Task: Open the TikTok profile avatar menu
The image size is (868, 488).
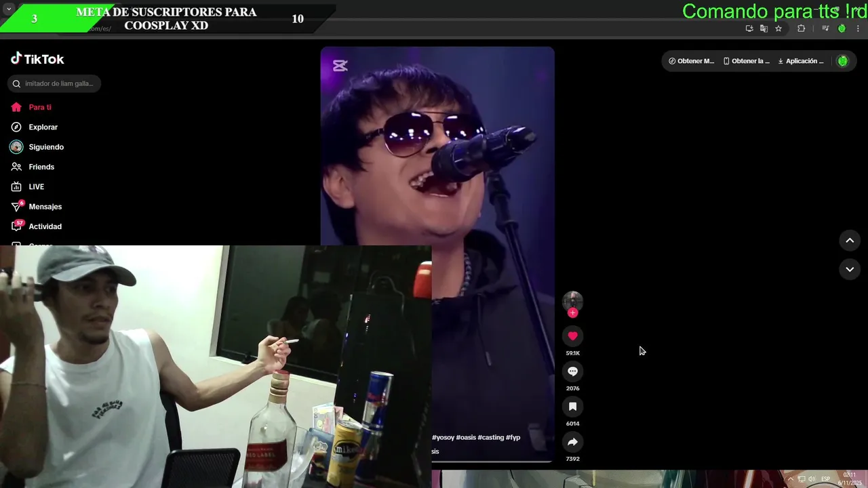Action: click(x=842, y=61)
